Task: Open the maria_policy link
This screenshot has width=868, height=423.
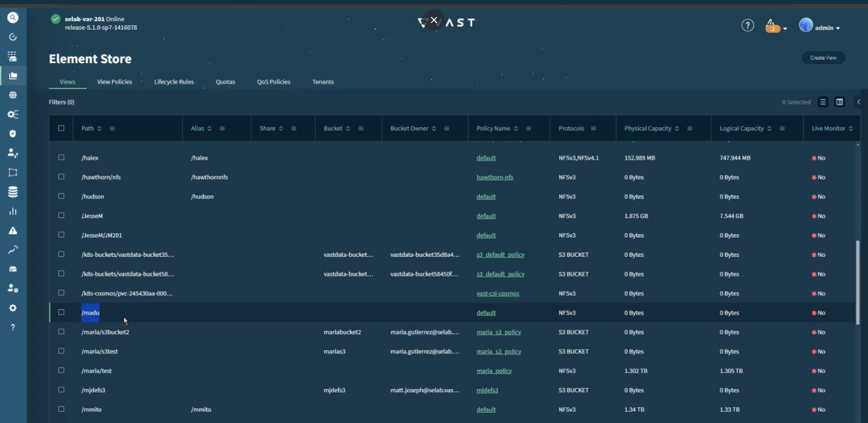Action: coord(494,371)
